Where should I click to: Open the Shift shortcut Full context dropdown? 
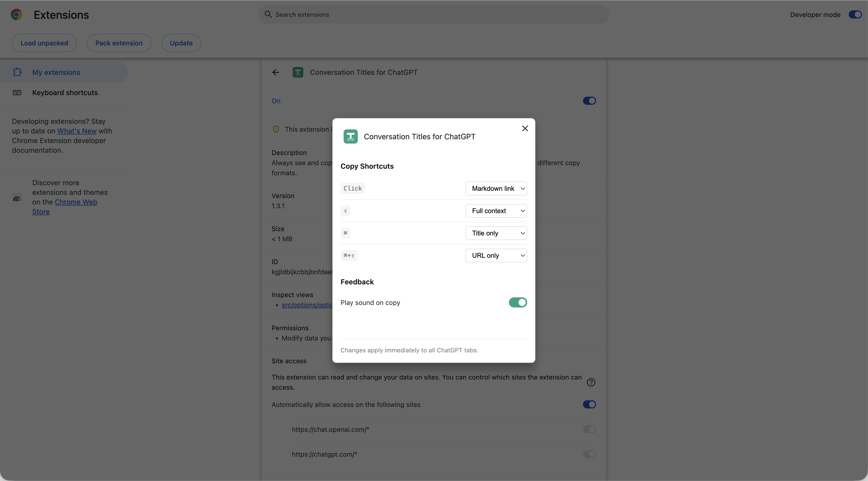[496, 211]
